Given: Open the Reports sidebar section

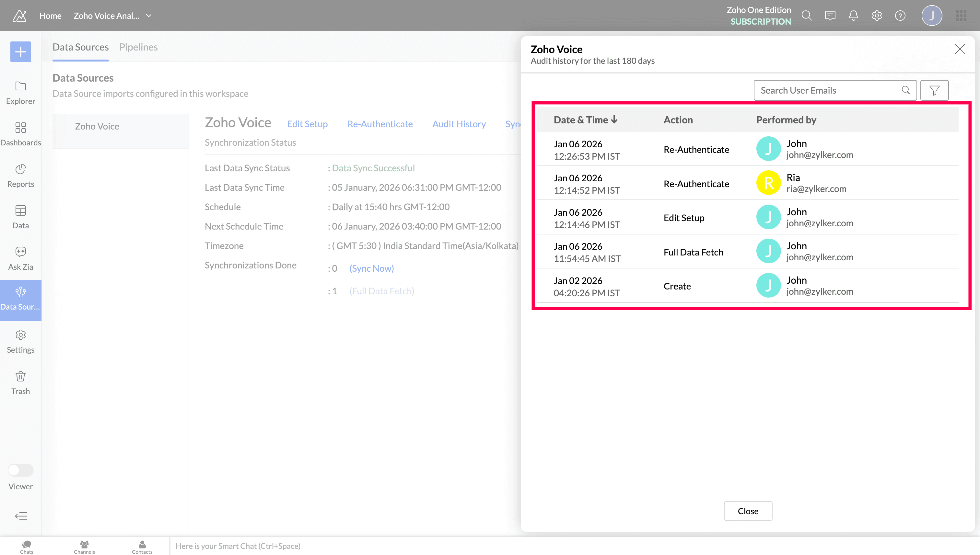Looking at the screenshot, I should point(21,176).
